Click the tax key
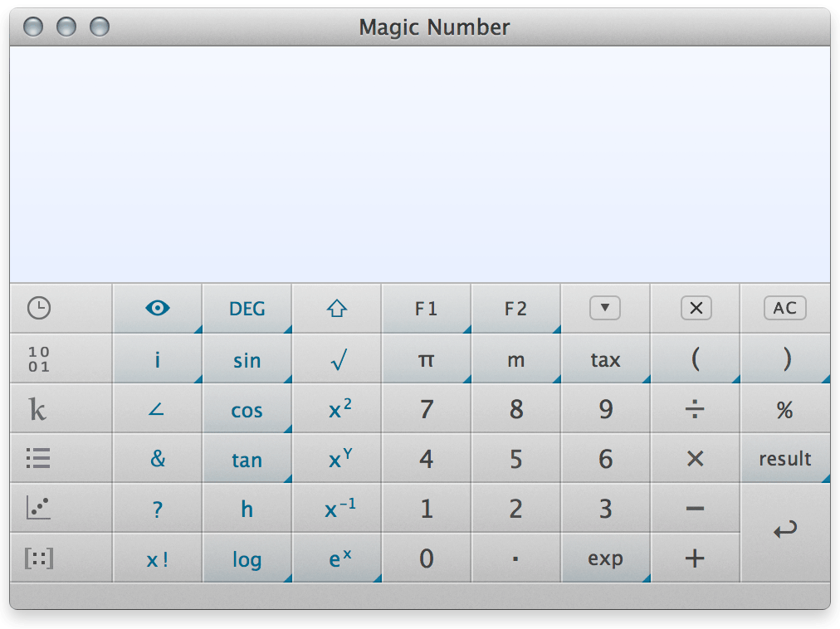 pos(605,359)
